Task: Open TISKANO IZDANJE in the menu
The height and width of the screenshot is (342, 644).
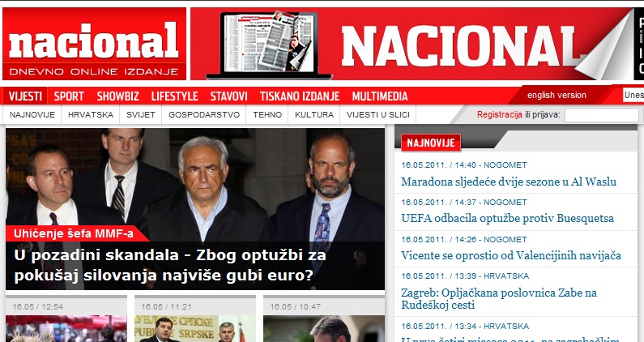Action: click(300, 96)
